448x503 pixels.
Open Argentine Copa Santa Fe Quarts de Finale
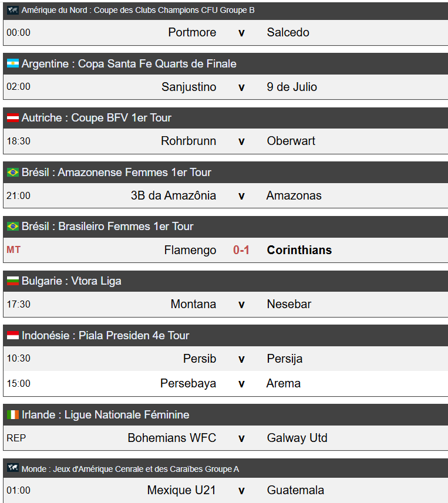tap(129, 63)
